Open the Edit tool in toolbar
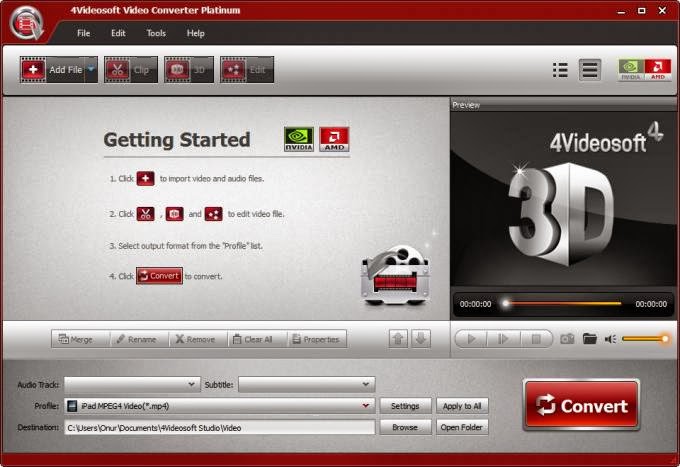 pos(247,69)
